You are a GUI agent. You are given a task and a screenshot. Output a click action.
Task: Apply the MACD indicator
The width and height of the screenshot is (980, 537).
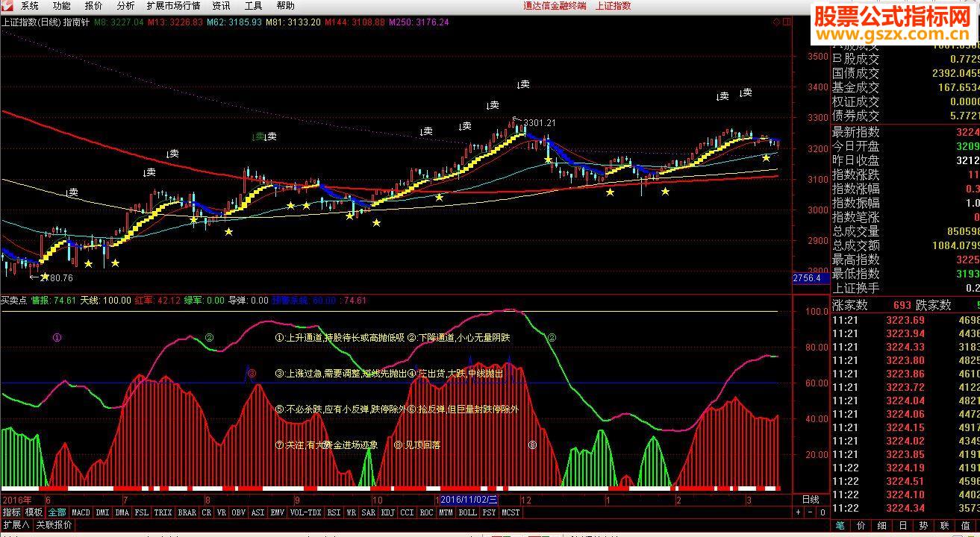point(81,513)
